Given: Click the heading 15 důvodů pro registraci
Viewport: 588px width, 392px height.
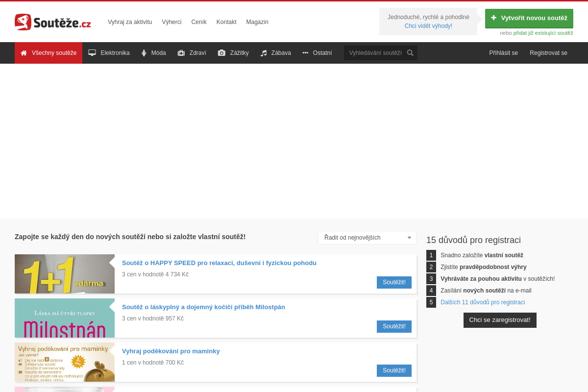Looking at the screenshot, I should [x=473, y=240].
